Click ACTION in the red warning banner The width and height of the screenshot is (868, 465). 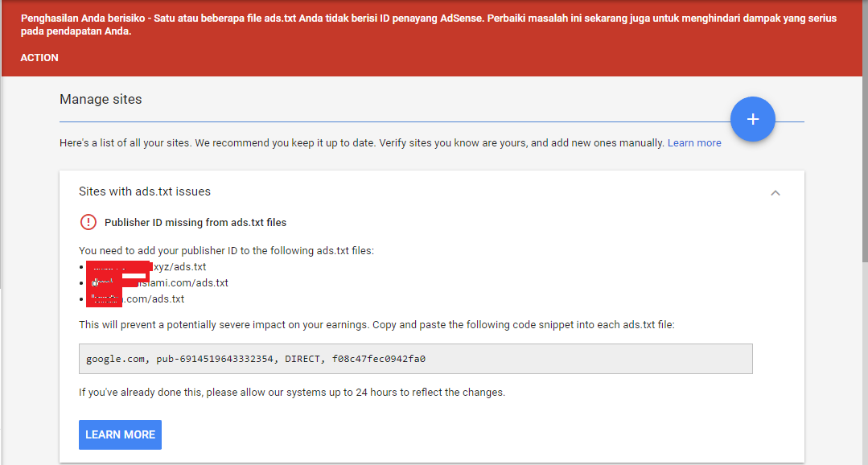click(x=39, y=58)
